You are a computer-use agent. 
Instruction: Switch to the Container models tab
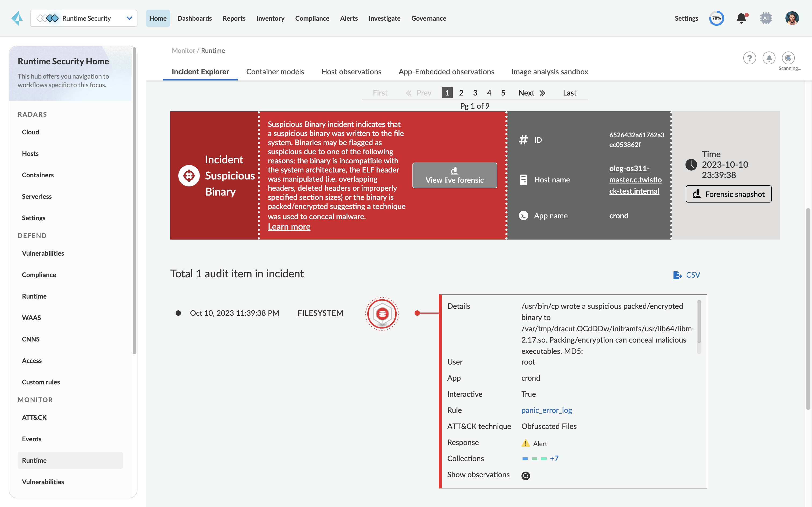click(275, 72)
